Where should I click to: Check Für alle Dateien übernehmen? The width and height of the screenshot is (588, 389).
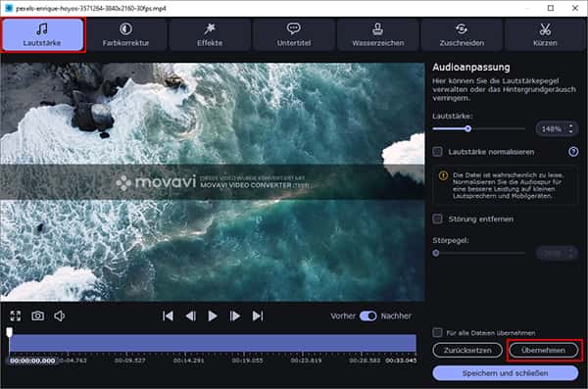click(437, 332)
